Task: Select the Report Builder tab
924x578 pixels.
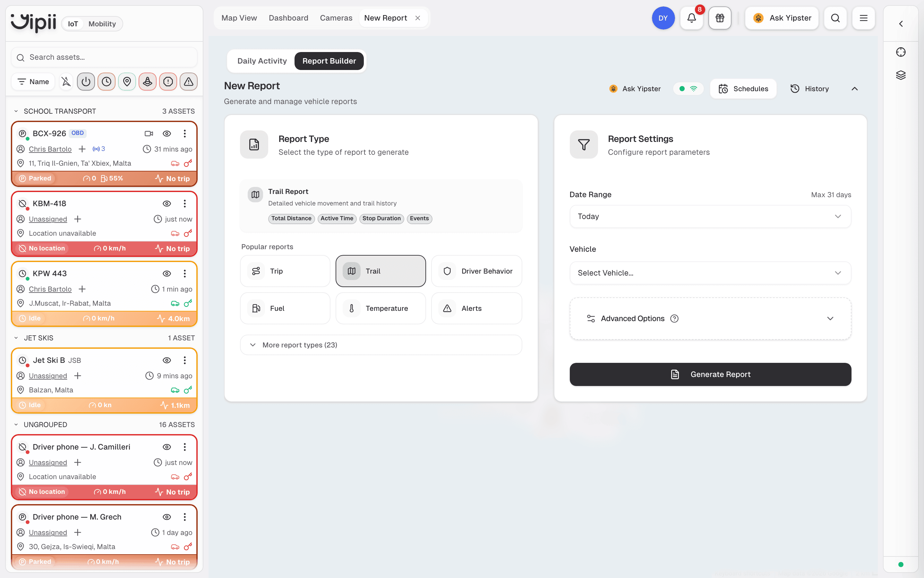Action: [329, 61]
